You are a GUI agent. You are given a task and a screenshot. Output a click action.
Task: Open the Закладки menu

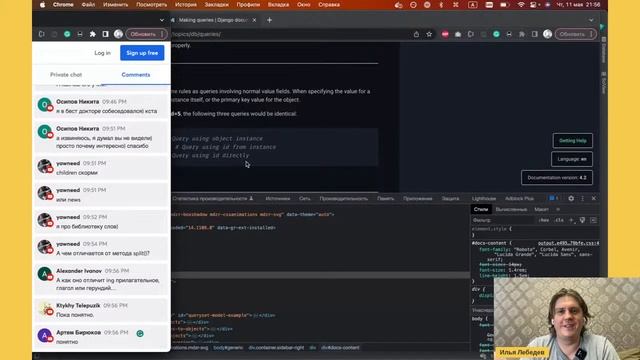(217, 5)
